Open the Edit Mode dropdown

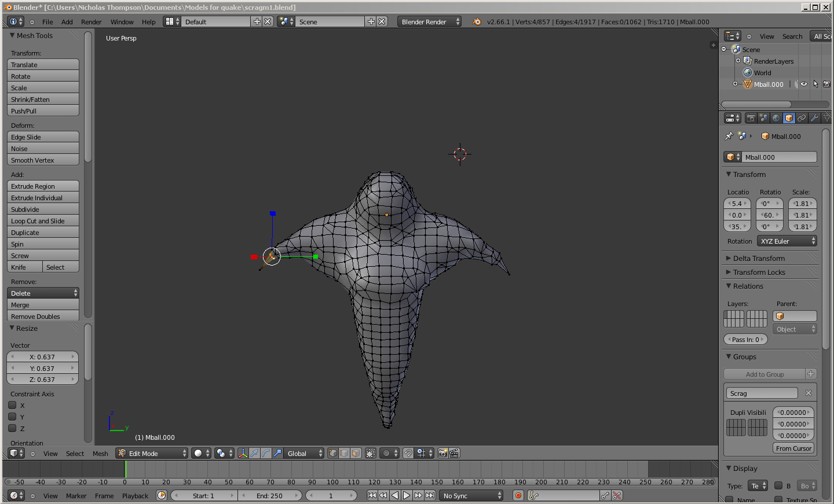[153, 454]
